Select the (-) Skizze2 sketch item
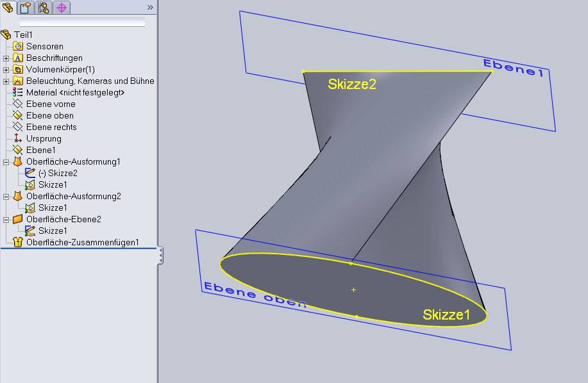This screenshot has height=383, width=588. (58, 174)
